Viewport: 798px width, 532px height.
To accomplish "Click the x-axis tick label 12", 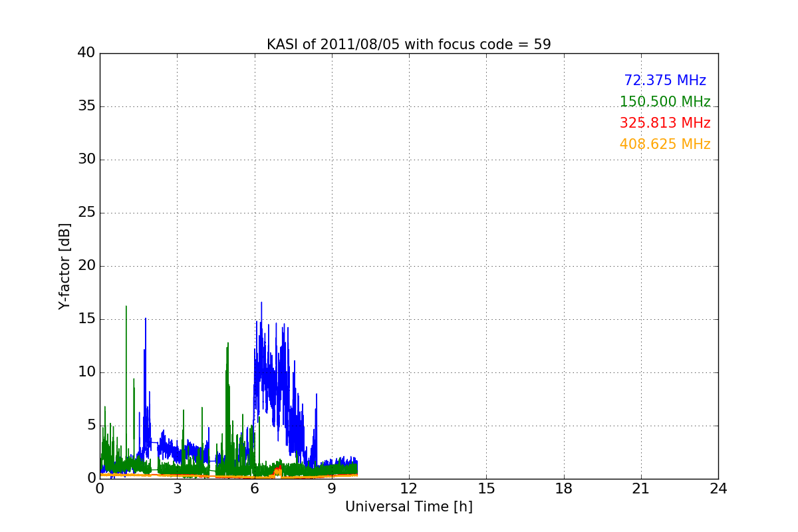I will pyautogui.click(x=409, y=489).
